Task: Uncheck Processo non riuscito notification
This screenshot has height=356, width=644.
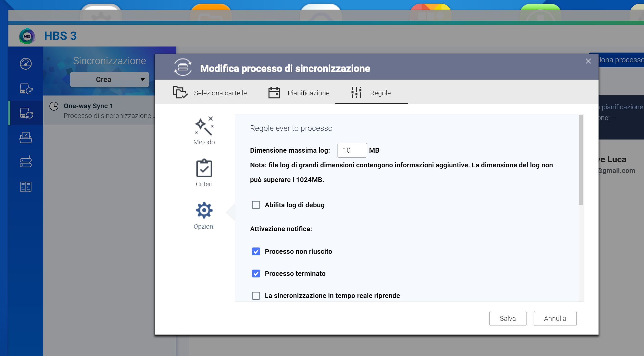Action: coord(256,251)
